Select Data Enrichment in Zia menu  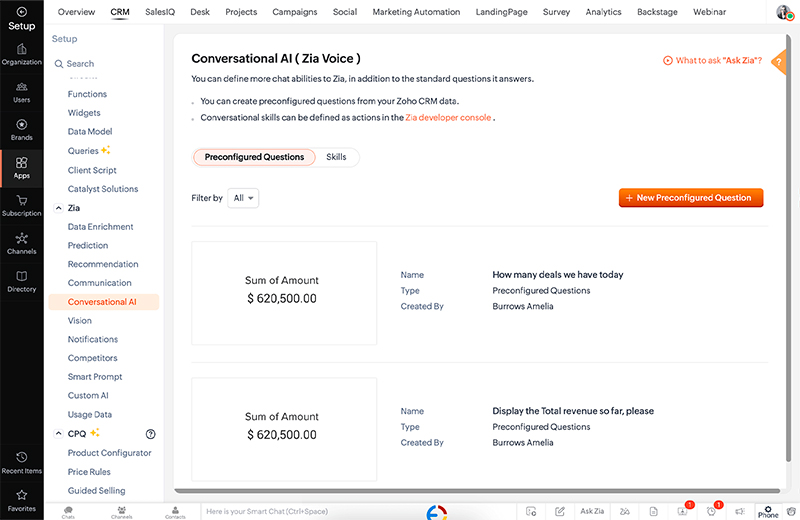[x=100, y=227]
